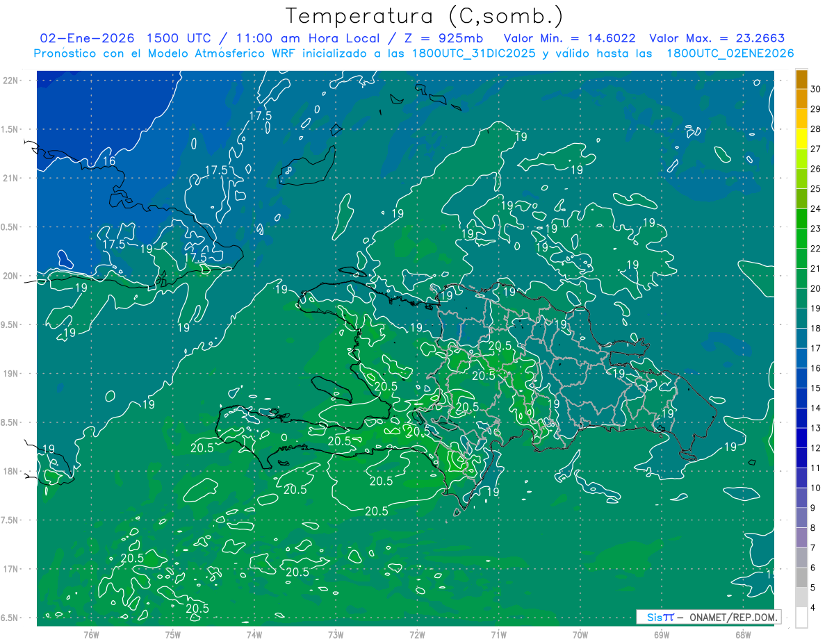
Task: Click the white legend swatch below 4
Action: click(x=801, y=618)
